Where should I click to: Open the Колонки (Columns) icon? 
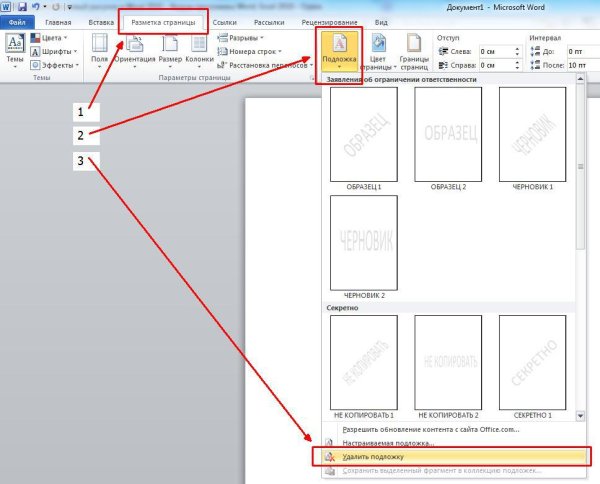click(x=199, y=51)
